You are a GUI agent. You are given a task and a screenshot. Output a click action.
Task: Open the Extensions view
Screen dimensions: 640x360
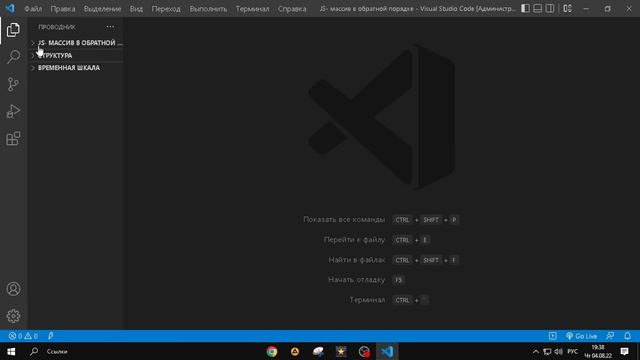[x=13, y=138]
